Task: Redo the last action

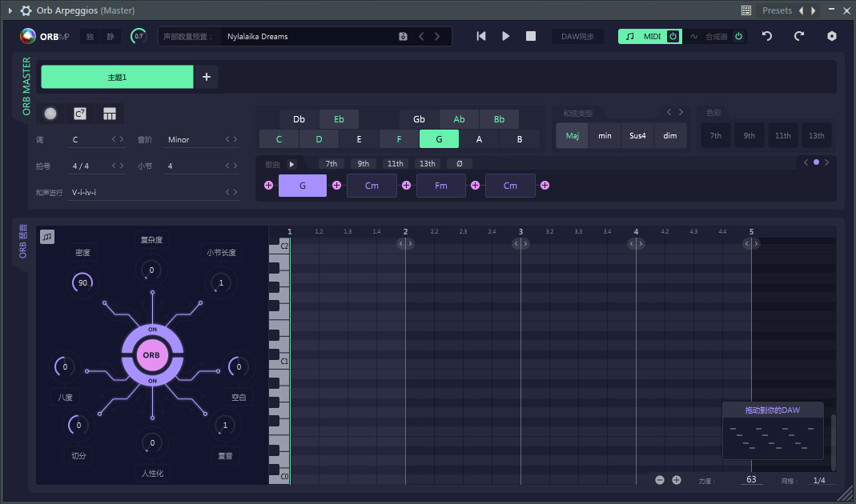Action: click(x=799, y=36)
